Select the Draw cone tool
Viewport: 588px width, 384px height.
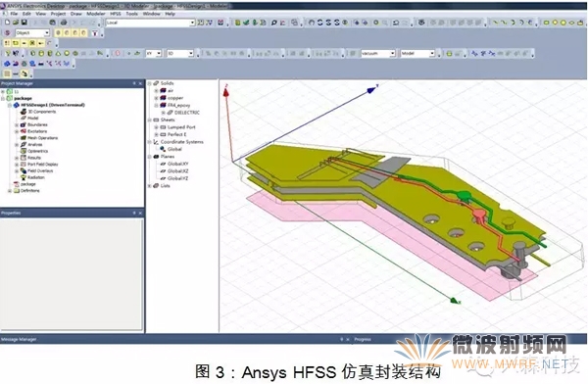click(58, 54)
